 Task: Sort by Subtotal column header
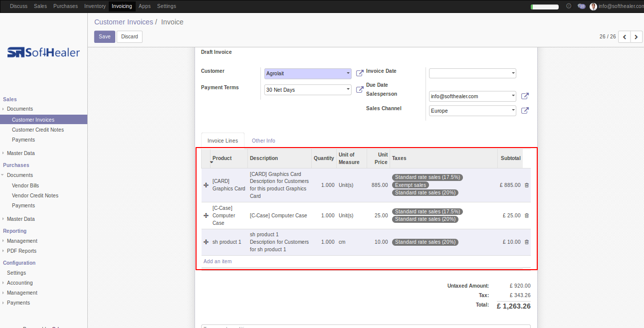click(511, 158)
